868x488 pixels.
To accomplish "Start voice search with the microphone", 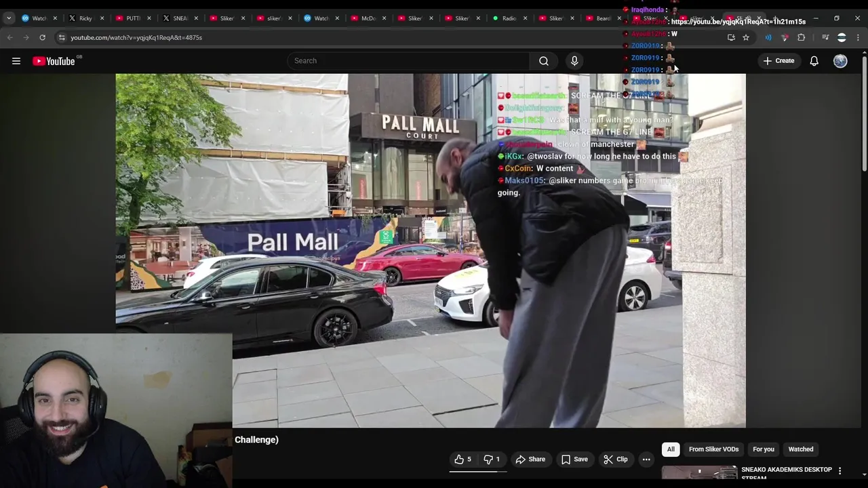I will pyautogui.click(x=574, y=61).
